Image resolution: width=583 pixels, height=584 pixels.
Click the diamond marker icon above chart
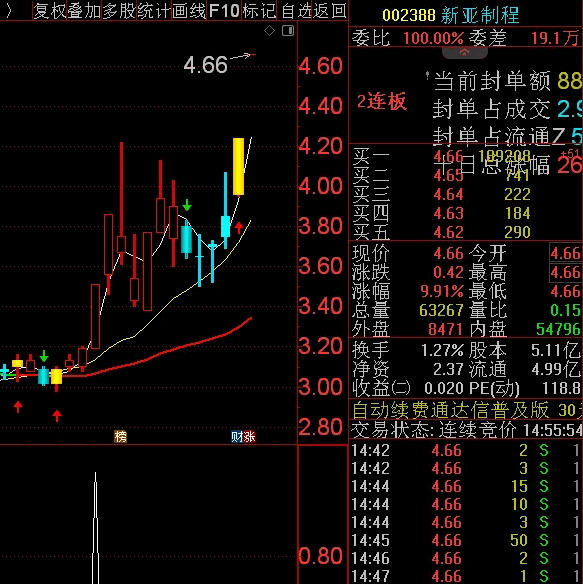[269, 31]
